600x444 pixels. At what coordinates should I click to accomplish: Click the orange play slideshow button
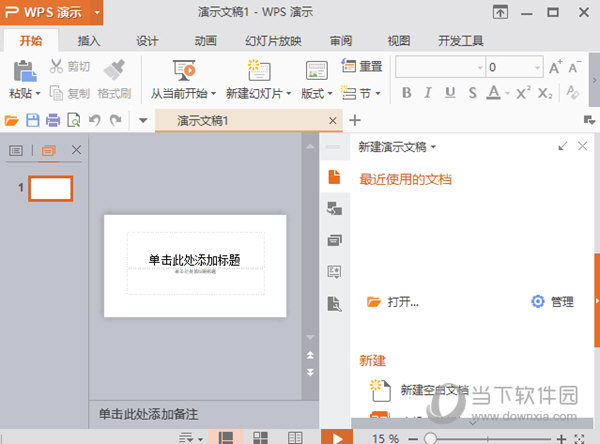point(337,437)
